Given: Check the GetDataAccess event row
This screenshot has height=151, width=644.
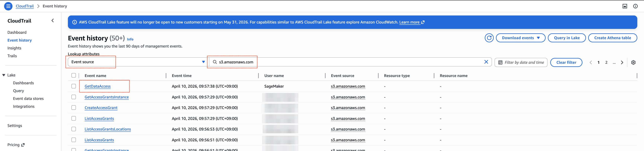Looking at the screenshot, I should [x=73, y=86].
